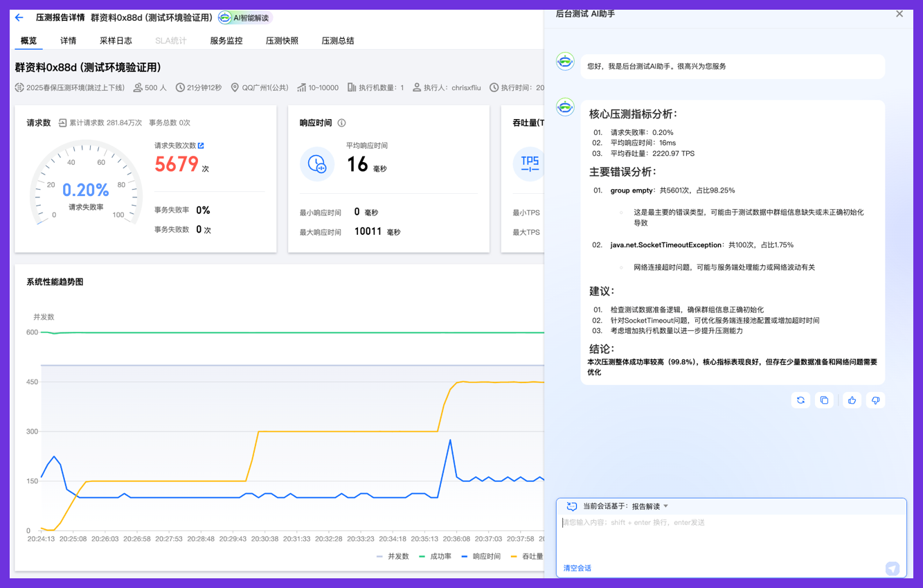Toggle the 成功率 legend series

[x=436, y=556]
